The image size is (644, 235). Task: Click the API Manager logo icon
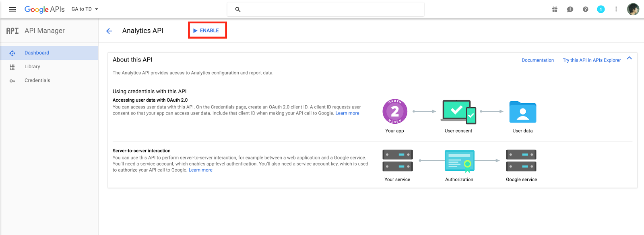(x=12, y=31)
